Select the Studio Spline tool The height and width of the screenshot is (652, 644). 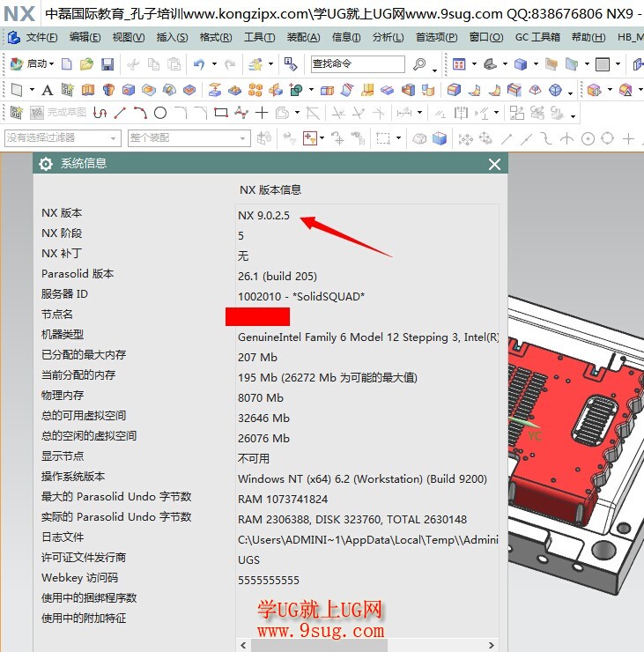point(241,113)
